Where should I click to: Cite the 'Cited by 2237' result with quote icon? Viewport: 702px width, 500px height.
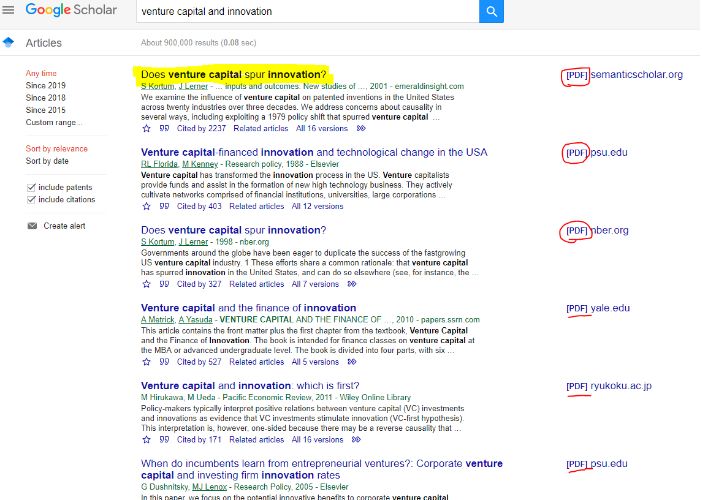click(164, 128)
